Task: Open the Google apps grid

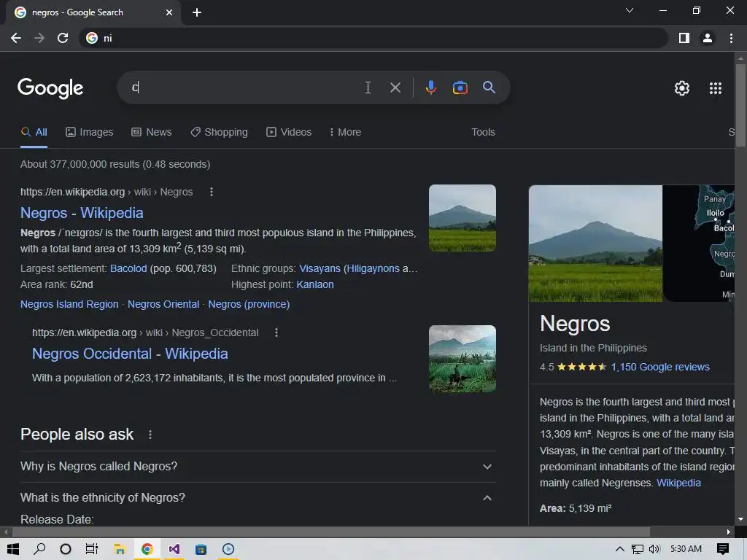Action: coord(715,88)
